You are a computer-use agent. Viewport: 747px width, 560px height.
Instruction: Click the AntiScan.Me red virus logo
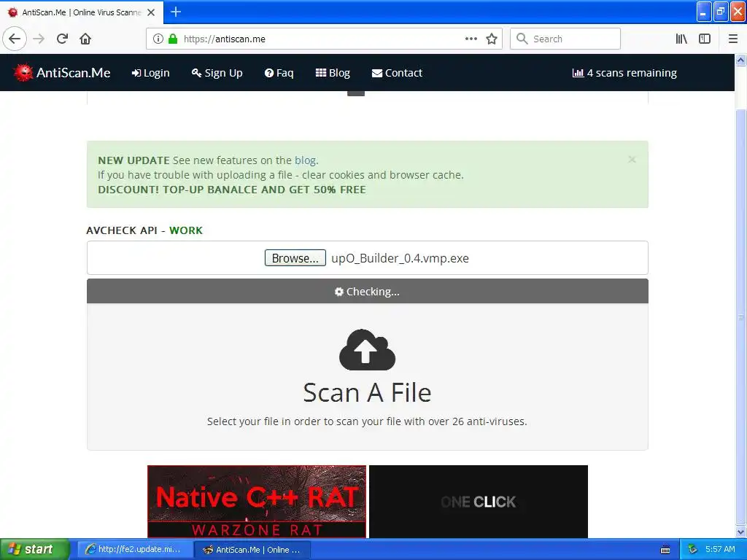point(23,72)
